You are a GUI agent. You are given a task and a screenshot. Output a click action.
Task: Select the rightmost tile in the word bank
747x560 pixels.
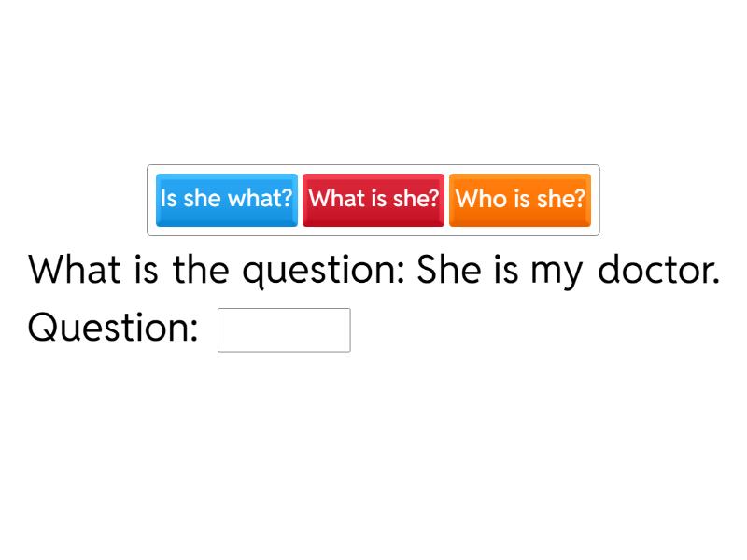tap(520, 199)
